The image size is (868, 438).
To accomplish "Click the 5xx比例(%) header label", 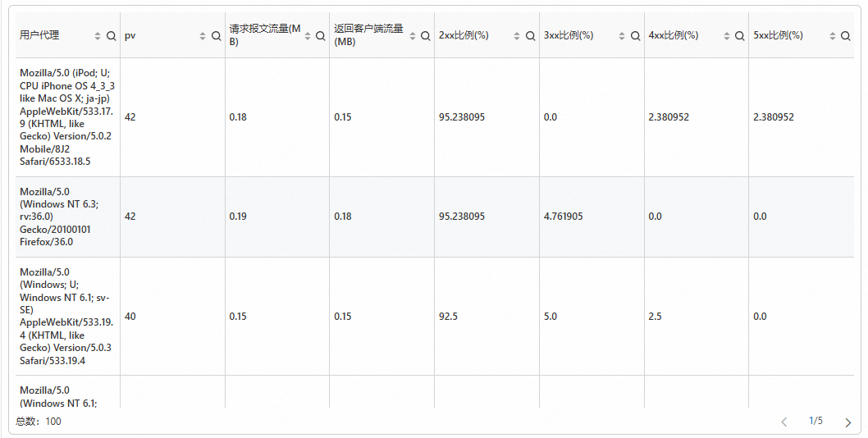I will click(x=779, y=35).
